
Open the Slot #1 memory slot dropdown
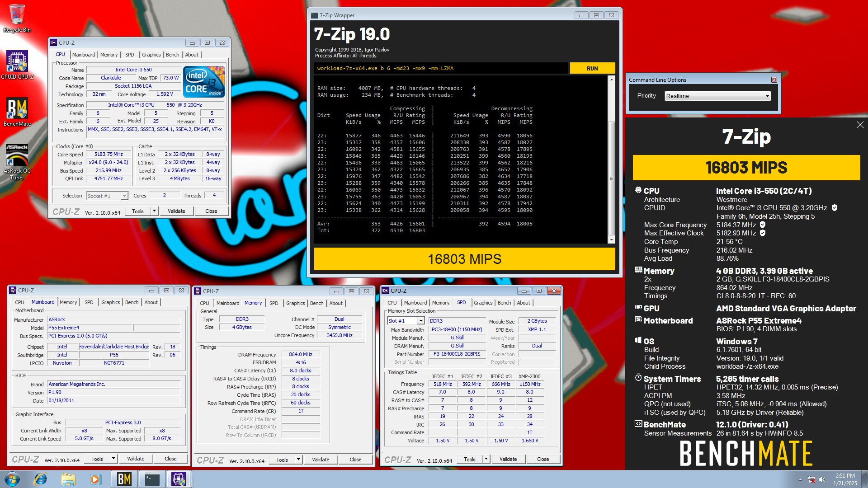pos(406,321)
